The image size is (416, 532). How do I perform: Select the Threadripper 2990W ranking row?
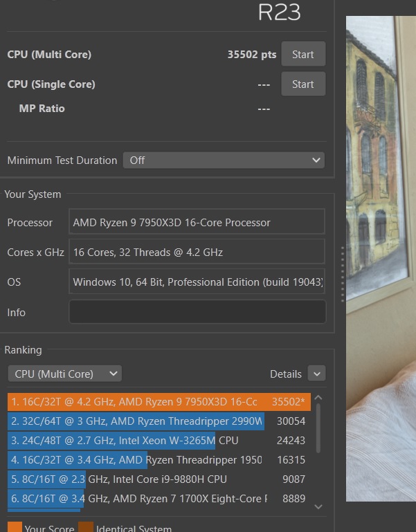click(159, 421)
